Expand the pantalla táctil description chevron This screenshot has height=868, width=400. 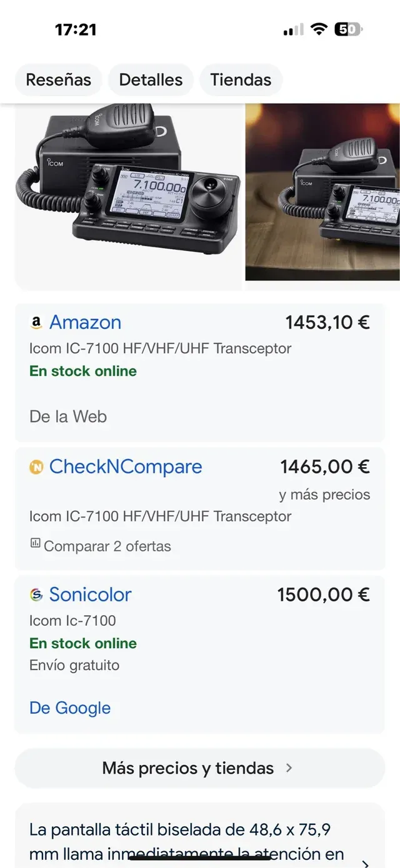(x=366, y=863)
